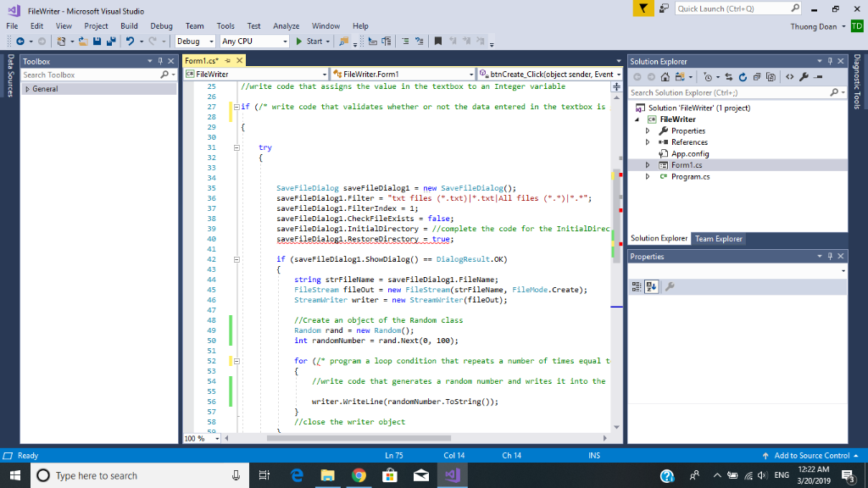
Task: Toggle a bookmark with the bookmark icon
Action: pos(438,42)
